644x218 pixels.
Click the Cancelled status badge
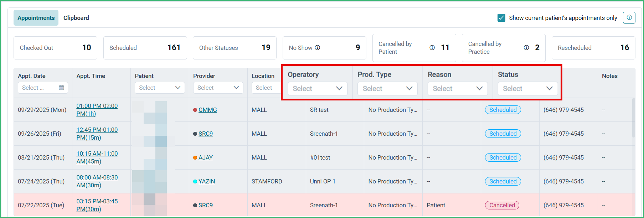[502, 205]
